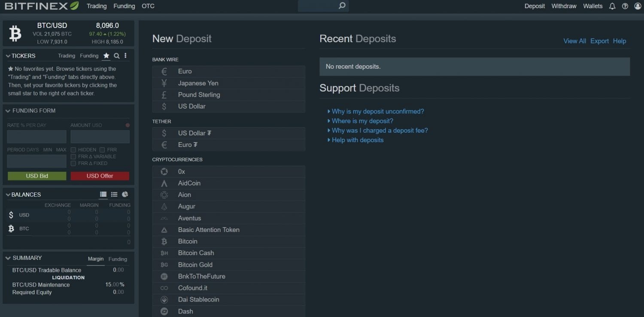
Task: Select Cofound.it deposit option
Action: [x=229, y=288]
